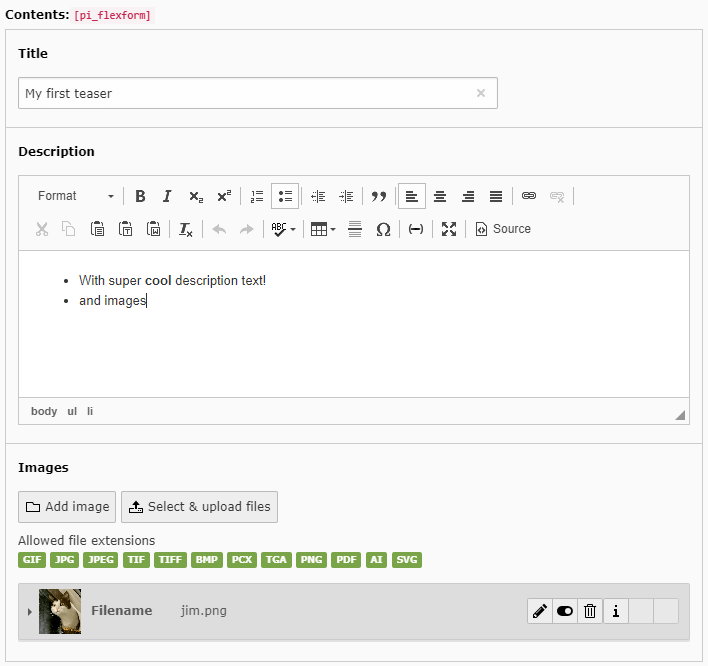The height and width of the screenshot is (666, 708).
Task: Open the table insert dropdown
Action: [x=322, y=229]
